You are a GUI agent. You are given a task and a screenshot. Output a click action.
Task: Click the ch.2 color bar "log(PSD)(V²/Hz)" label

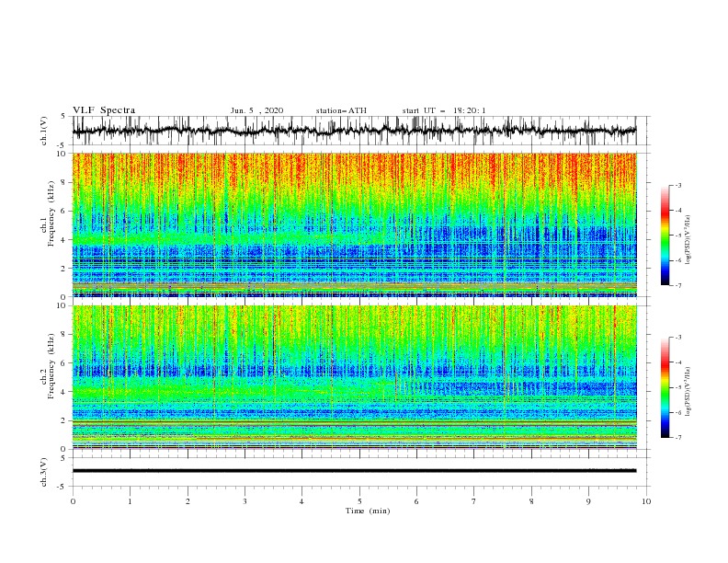[688, 392]
